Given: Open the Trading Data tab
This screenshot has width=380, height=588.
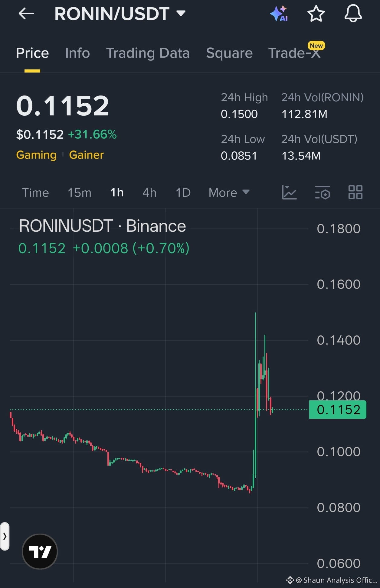Looking at the screenshot, I should tap(148, 53).
